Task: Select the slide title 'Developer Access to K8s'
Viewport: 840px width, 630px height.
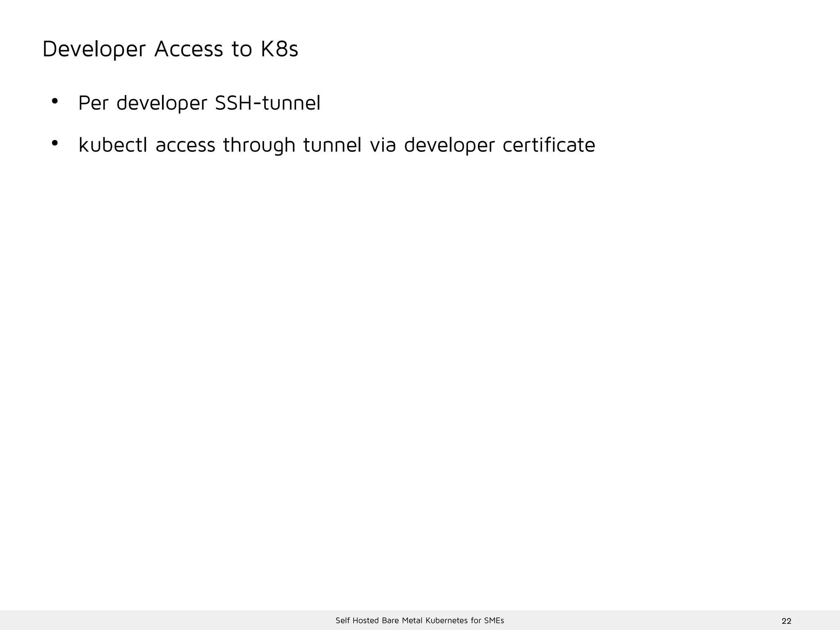Action: click(170, 49)
